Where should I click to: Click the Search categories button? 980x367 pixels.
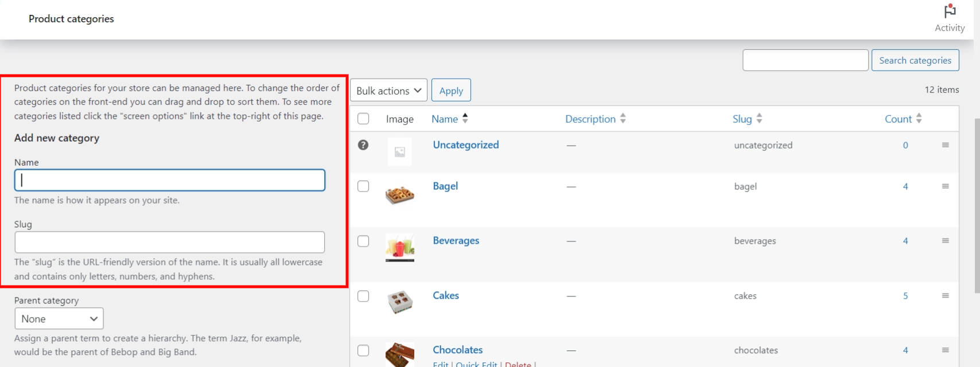(x=915, y=60)
